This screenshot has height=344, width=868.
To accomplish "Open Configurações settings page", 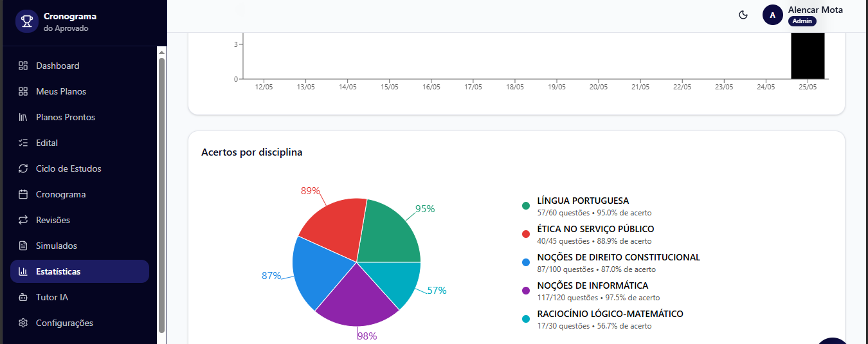I will pos(80,323).
